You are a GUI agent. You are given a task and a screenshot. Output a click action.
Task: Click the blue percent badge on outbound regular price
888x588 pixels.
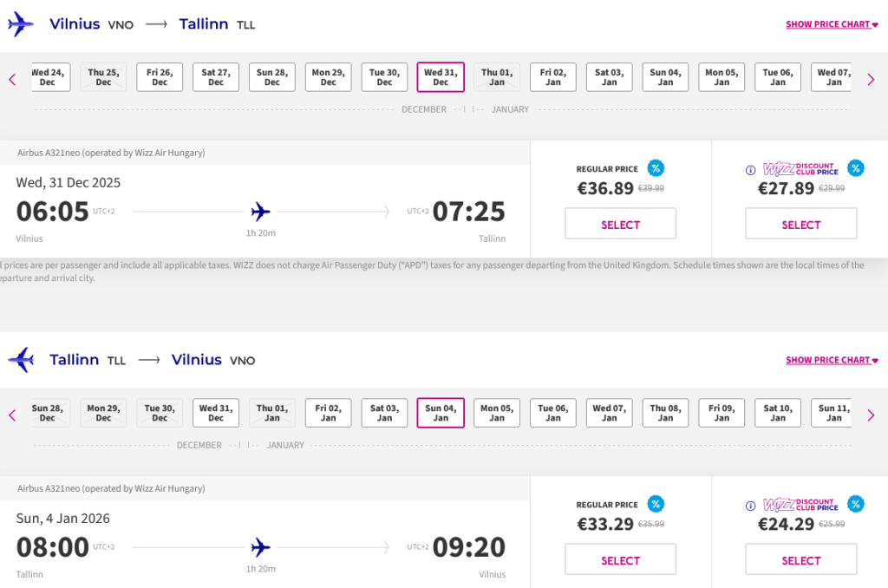click(656, 168)
